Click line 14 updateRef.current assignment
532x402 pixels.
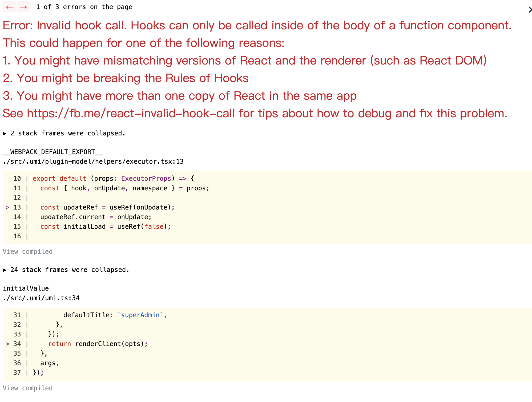[96, 217]
